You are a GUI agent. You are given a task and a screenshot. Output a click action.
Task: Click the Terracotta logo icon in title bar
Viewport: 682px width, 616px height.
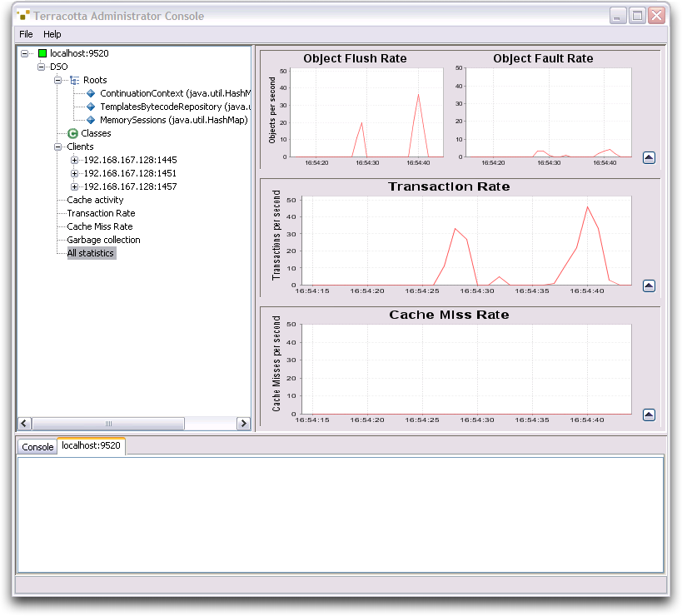(23, 16)
